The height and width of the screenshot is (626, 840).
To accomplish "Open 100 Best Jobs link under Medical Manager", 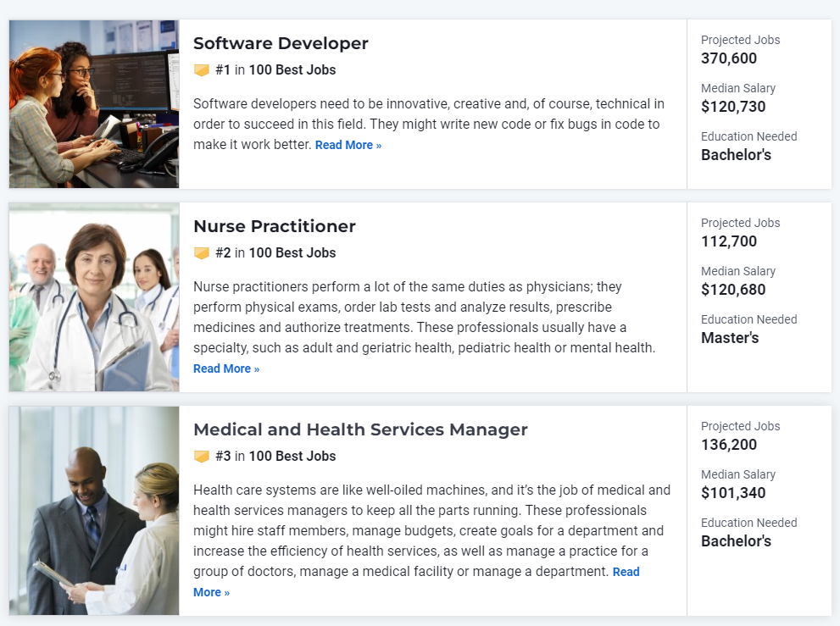I will pyautogui.click(x=292, y=457).
